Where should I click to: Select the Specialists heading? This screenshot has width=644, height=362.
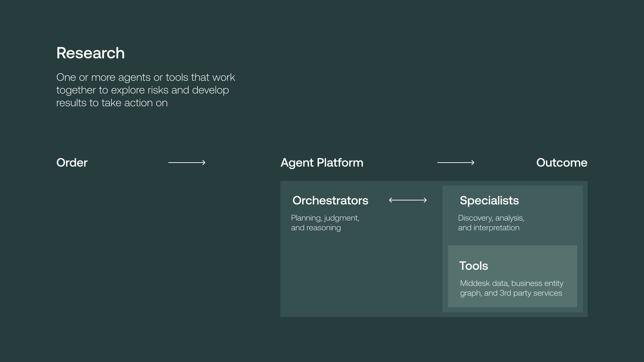click(489, 200)
